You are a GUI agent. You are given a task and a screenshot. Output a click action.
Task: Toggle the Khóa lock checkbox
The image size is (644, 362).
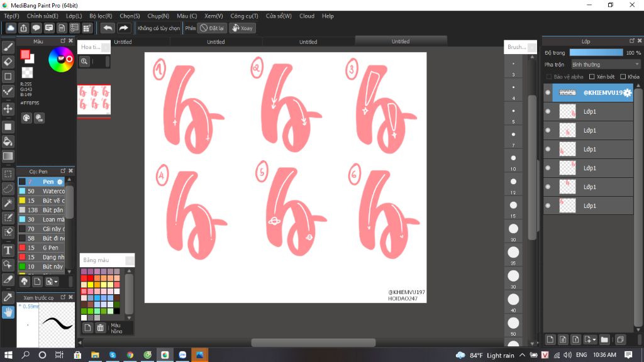point(623,77)
